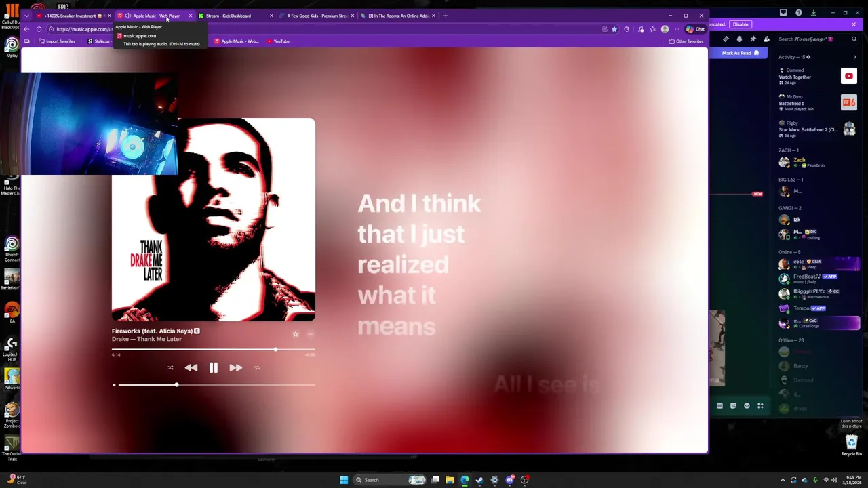Click the Thank Me Later album artwork
The width and height of the screenshot is (868, 488).
pyautogui.click(x=213, y=220)
